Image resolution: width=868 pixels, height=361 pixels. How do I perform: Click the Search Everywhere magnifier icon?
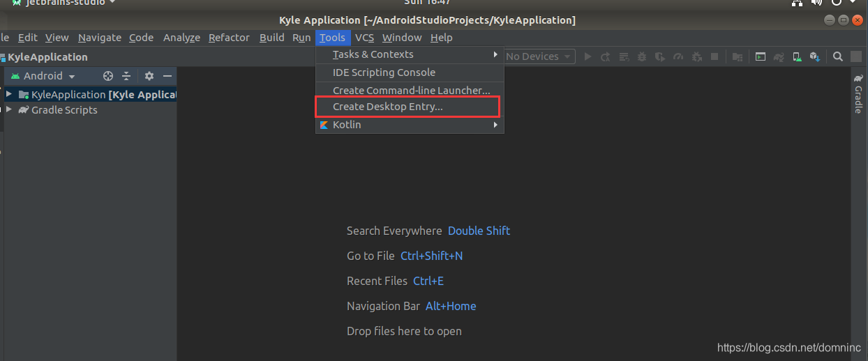pyautogui.click(x=837, y=56)
